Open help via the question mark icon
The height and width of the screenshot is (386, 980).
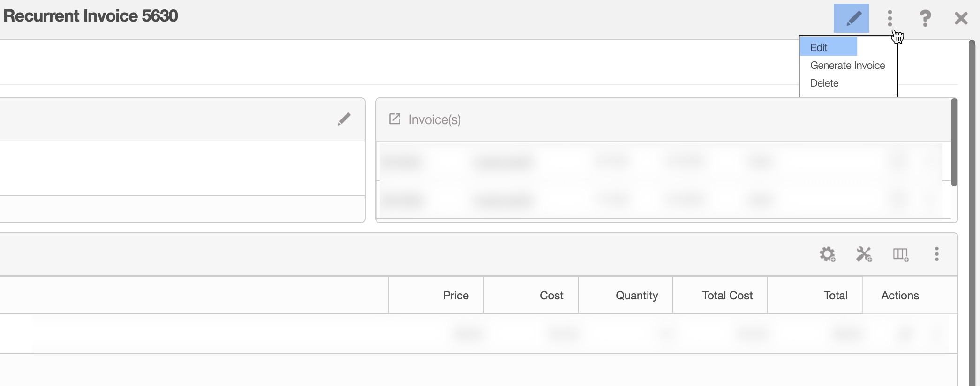[925, 19]
